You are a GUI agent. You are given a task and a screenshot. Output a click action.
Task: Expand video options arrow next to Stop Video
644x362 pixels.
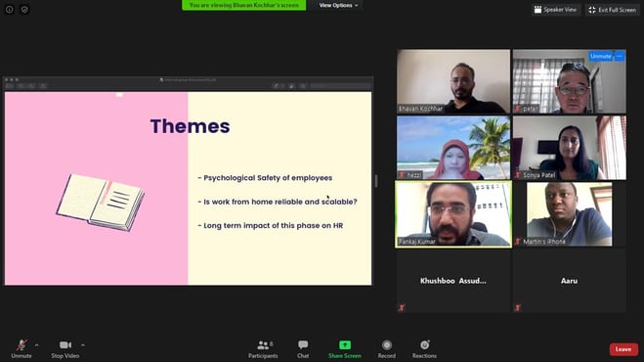point(83,344)
